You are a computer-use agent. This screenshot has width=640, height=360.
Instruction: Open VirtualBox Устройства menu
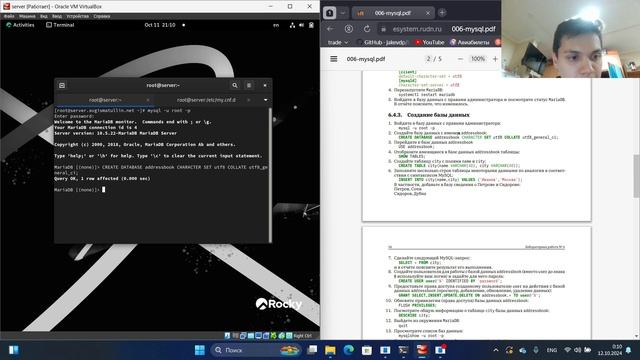[78, 16]
